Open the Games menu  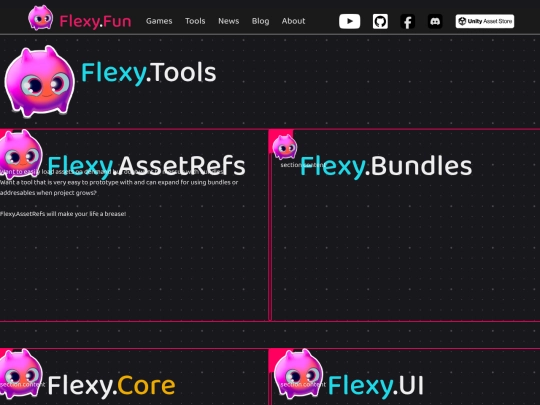pyautogui.click(x=159, y=21)
